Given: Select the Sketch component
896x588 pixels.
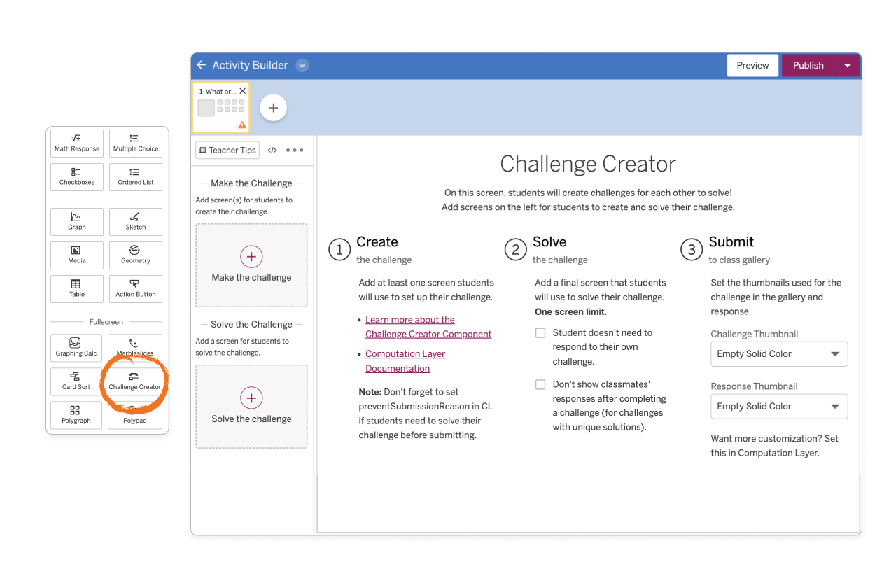Looking at the screenshot, I should (x=135, y=221).
